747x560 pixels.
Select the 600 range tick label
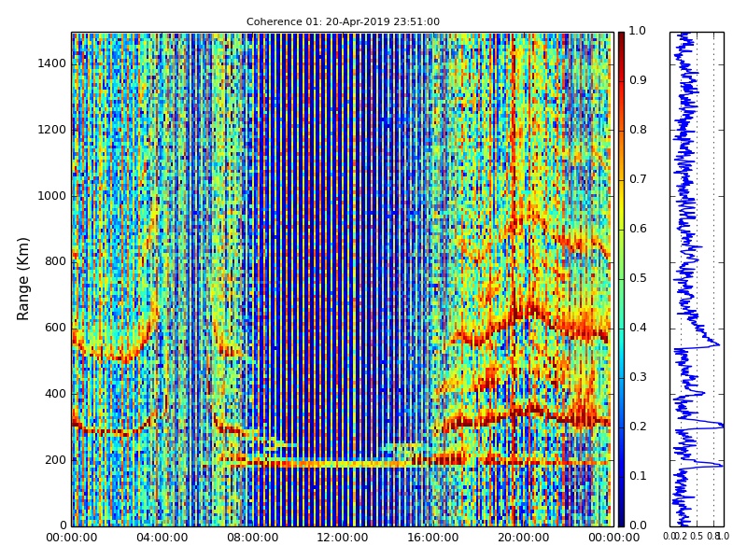[x=55, y=328]
